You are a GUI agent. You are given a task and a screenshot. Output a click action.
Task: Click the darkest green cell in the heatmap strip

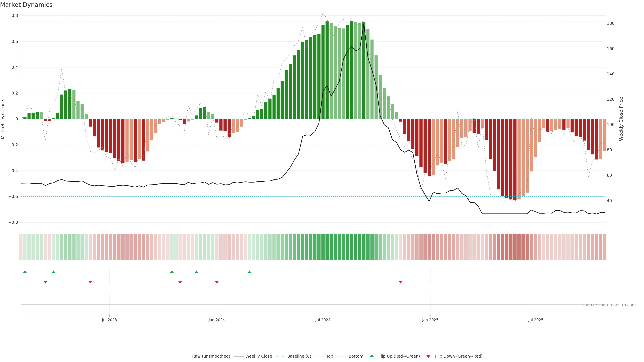coord(352,247)
